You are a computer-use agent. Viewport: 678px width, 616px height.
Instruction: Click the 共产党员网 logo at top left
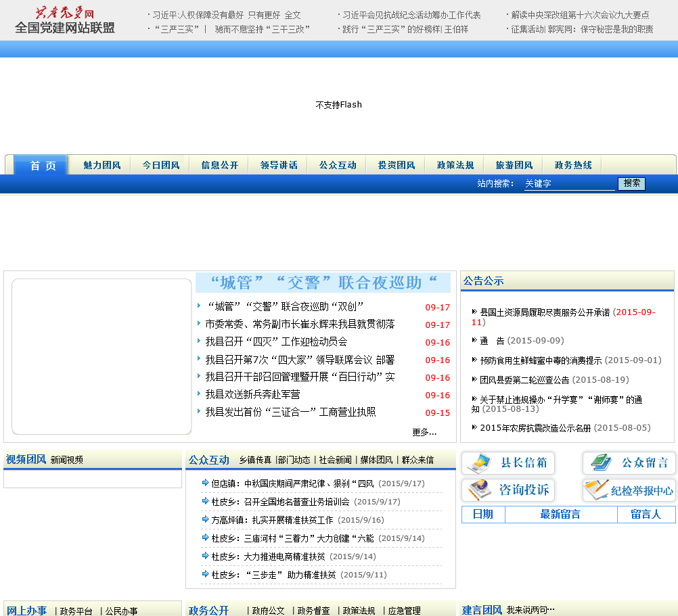tap(65, 20)
